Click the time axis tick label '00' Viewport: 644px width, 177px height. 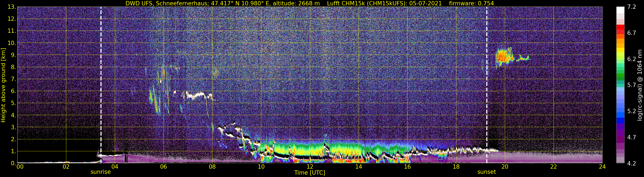point(20,167)
